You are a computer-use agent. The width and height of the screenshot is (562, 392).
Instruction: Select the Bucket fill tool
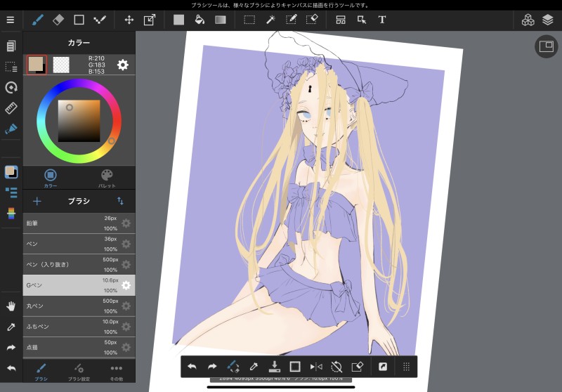tap(200, 20)
